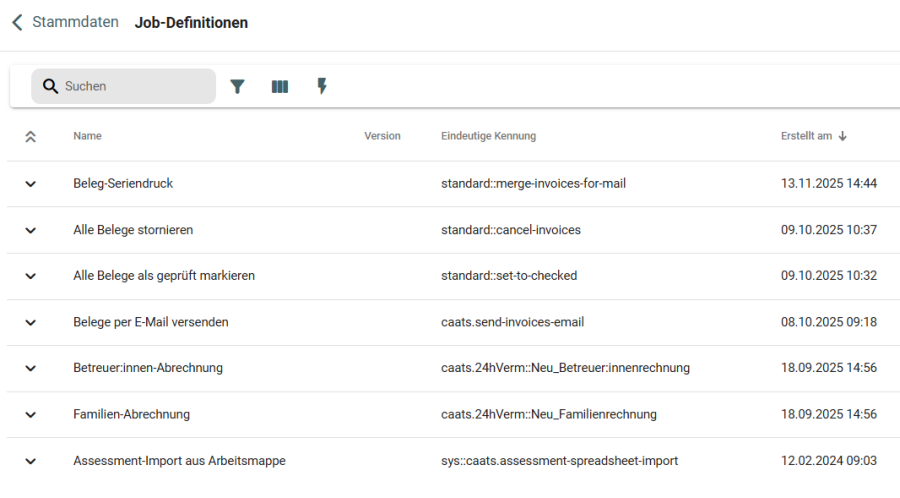Open the filter funnel icon
This screenshot has width=900, height=498.
click(x=237, y=87)
